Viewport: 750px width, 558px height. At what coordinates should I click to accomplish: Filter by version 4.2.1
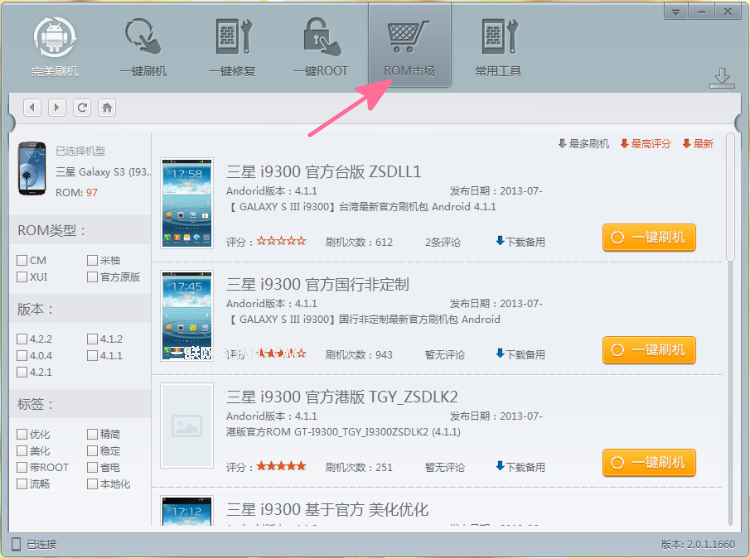tap(22, 372)
